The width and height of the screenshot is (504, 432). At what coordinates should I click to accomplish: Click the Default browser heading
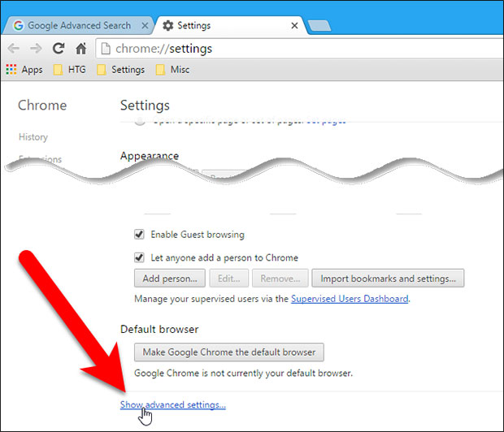tap(159, 329)
